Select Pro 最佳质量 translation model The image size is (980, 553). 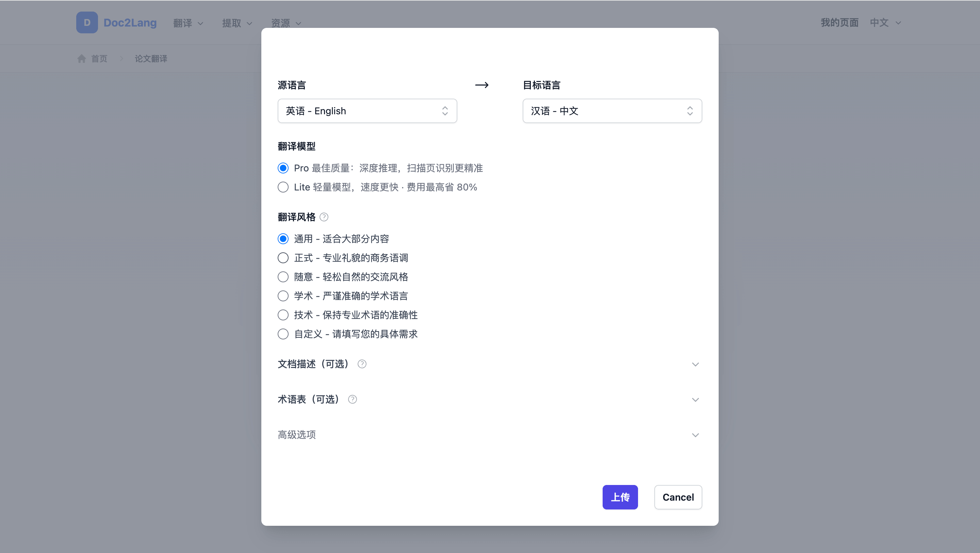pos(283,168)
